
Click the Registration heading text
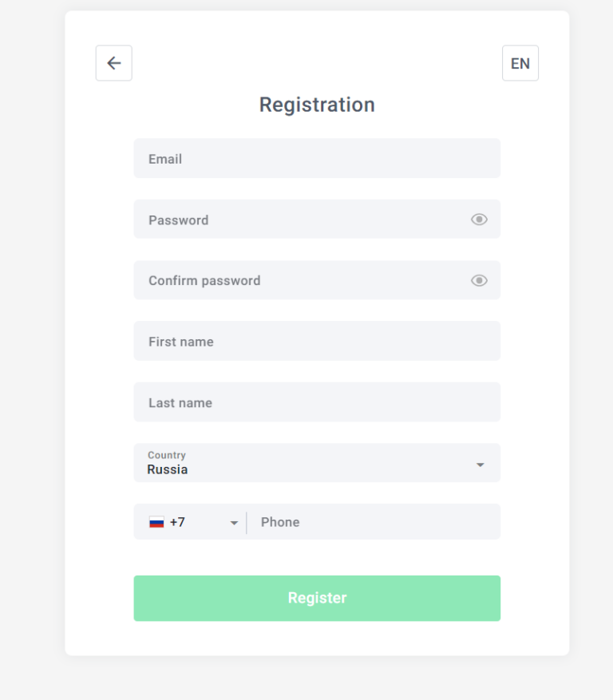(x=317, y=105)
